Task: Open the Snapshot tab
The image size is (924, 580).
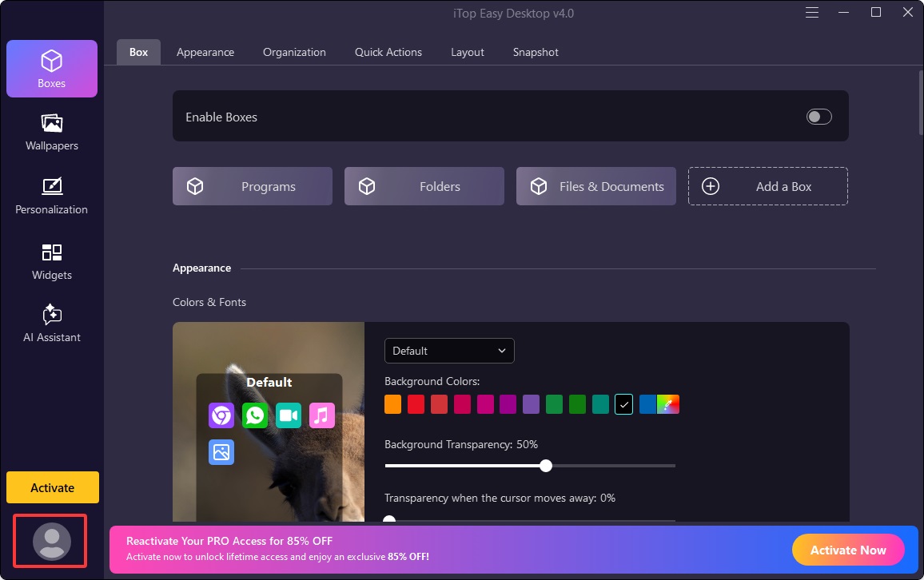Action: pos(535,52)
